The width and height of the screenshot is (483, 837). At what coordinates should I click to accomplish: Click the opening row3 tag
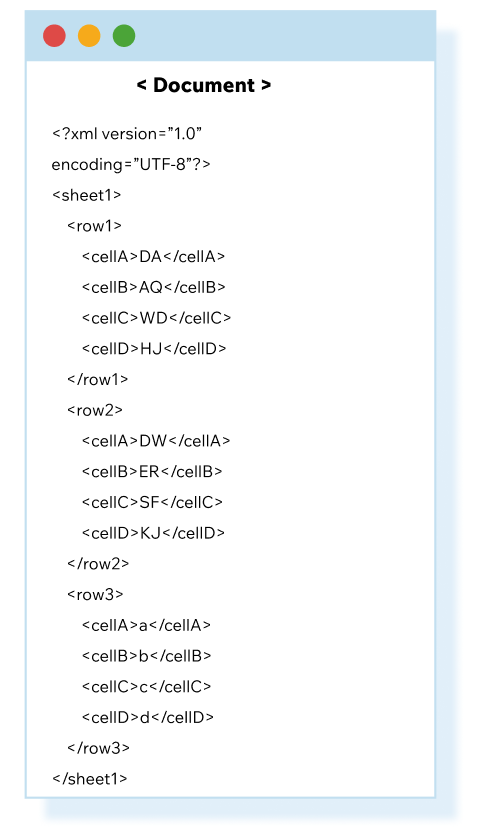click(95, 594)
